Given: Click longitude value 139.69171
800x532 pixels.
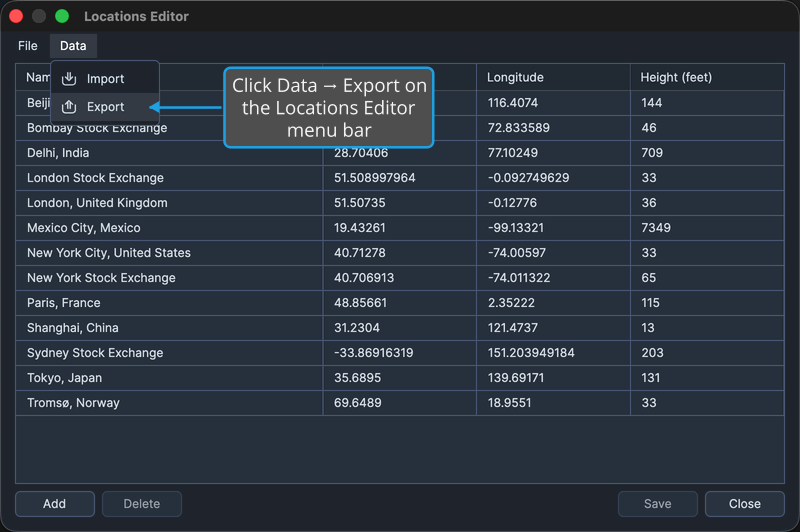Looking at the screenshot, I should pyautogui.click(x=516, y=378).
